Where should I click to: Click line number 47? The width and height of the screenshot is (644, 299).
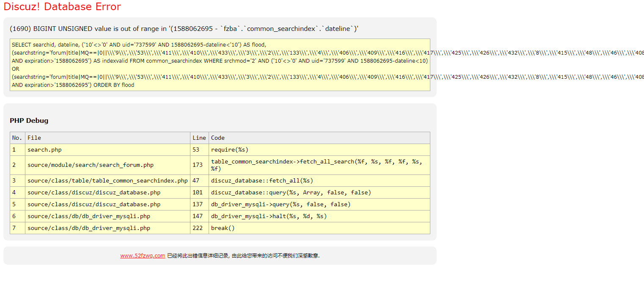coord(200,181)
